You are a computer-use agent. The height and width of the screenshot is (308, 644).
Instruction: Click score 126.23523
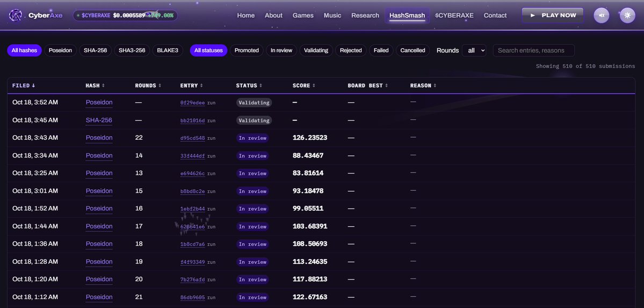pos(310,138)
